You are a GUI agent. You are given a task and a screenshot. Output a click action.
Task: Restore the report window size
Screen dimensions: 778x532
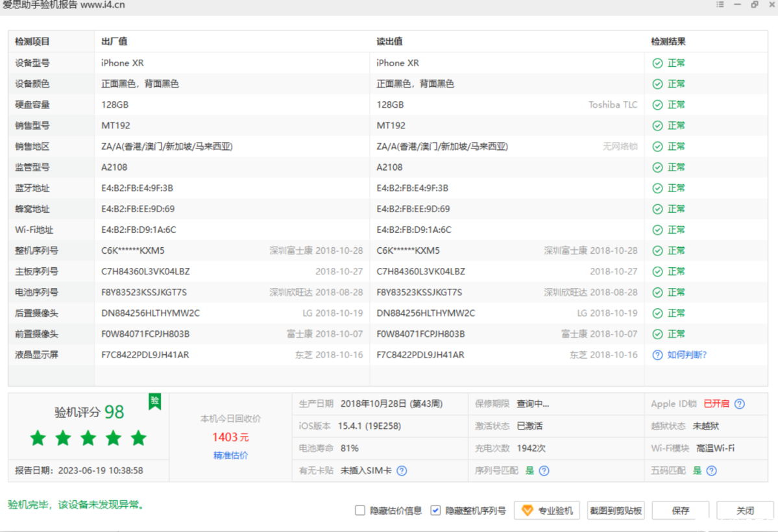point(755,5)
